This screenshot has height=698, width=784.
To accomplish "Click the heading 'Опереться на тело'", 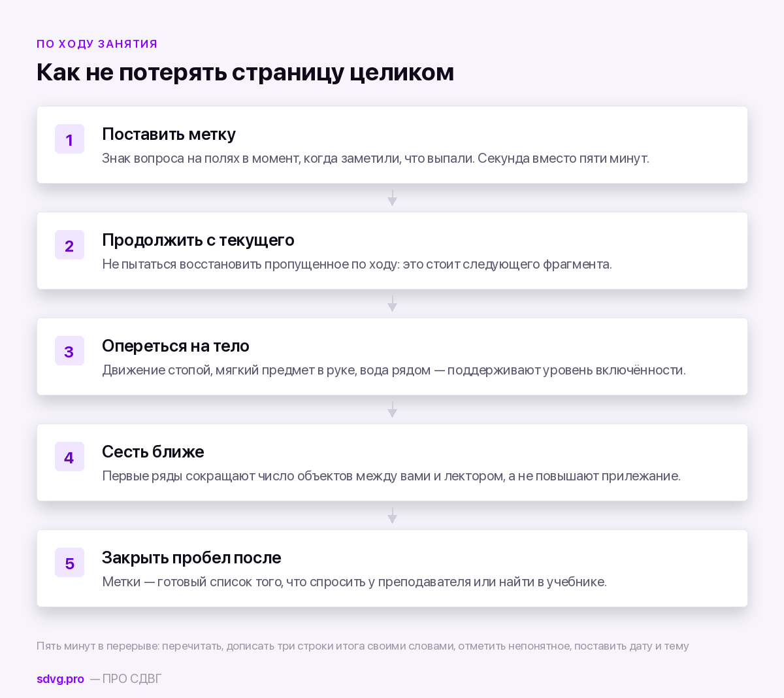I will point(176,346).
